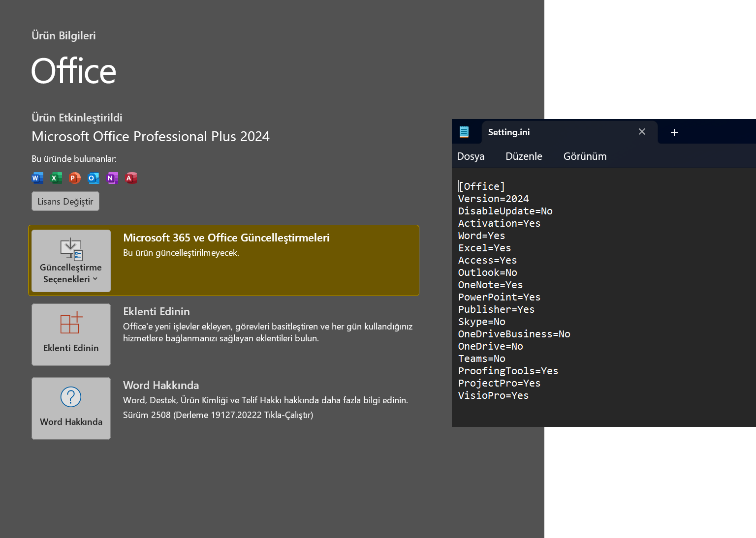Click the line "Activation=Yes"
This screenshot has height=538, width=756.
(500, 223)
